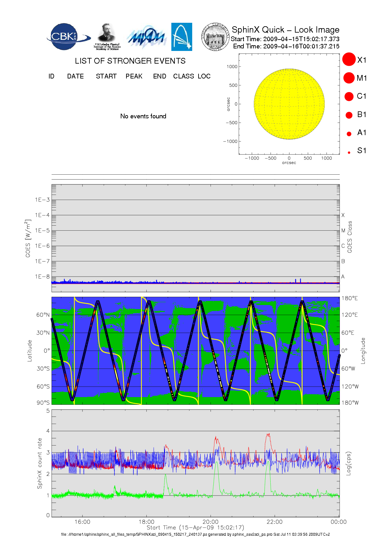
Task: Click the C1 red circle legend marker
Action: (349, 96)
